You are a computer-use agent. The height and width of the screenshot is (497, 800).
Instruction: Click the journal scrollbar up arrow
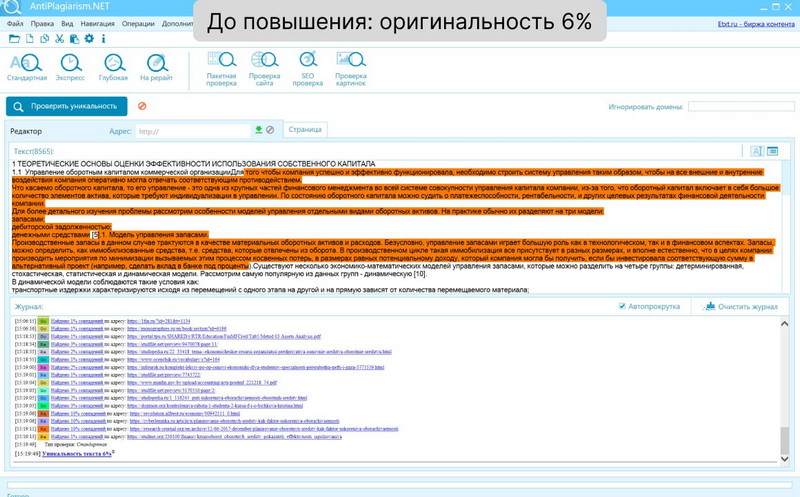tap(785, 324)
